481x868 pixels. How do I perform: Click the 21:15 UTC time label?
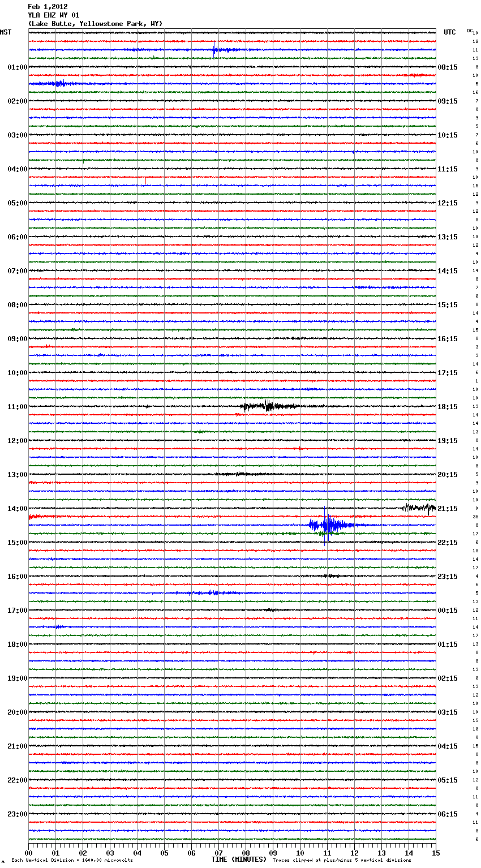pos(448,509)
